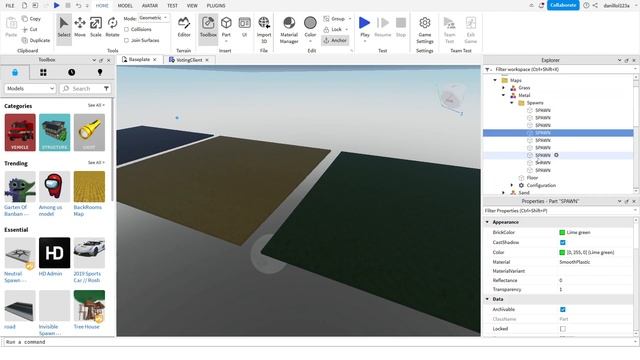Open the Mode Geometric dropdown

click(153, 18)
